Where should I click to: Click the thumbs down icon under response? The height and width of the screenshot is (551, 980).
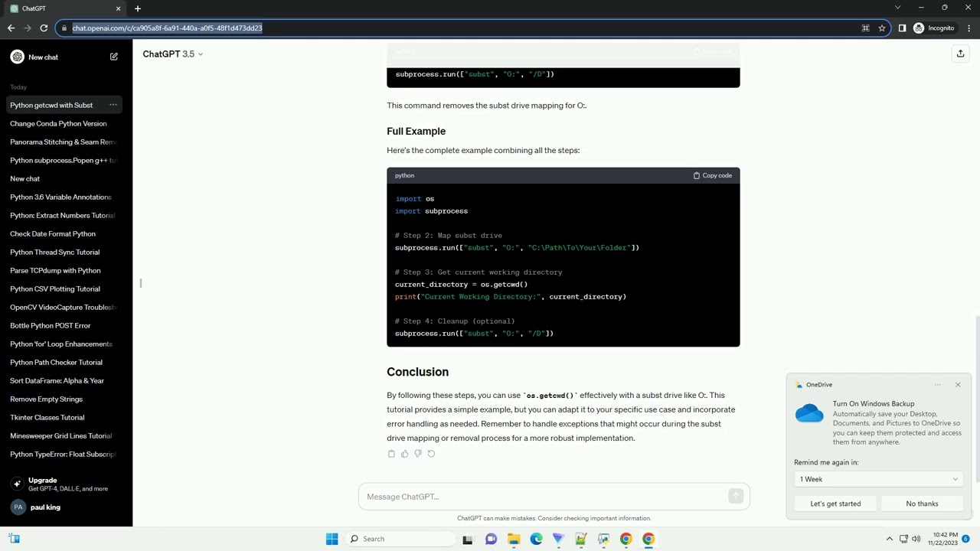tap(417, 454)
